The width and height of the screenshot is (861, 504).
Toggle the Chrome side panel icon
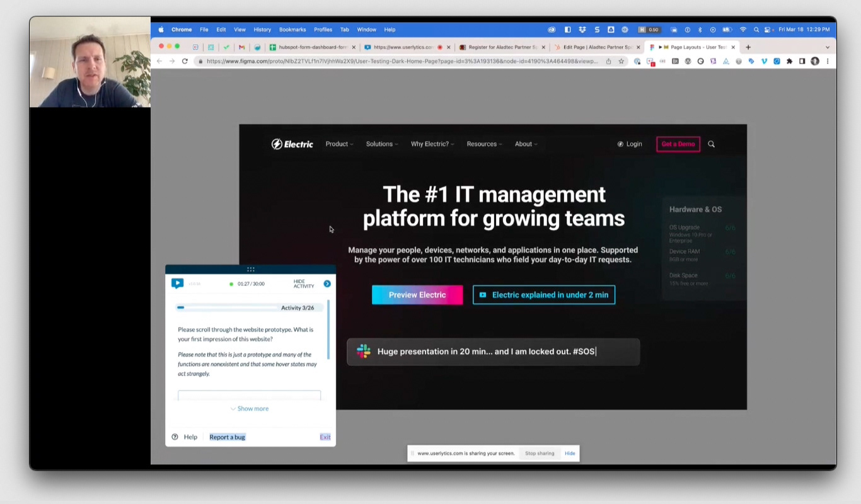802,61
